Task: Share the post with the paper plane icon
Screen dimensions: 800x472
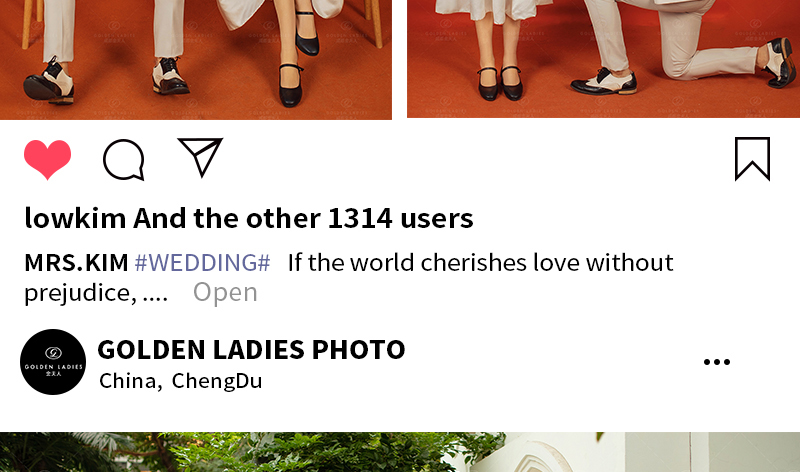Action: tap(201, 157)
